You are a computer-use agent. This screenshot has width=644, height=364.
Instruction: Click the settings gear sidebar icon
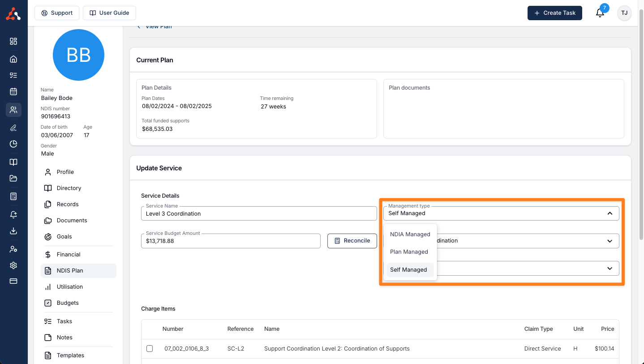(x=13, y=265)
